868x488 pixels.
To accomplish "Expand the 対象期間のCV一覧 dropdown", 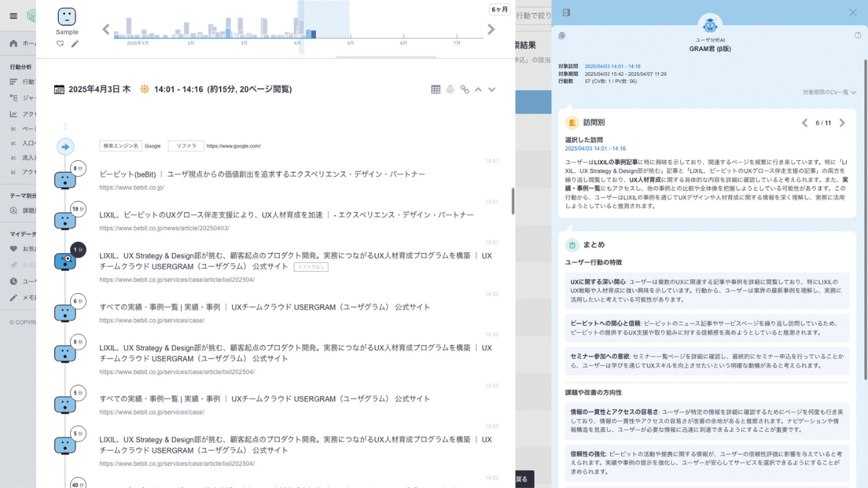I will pos(829,93).
